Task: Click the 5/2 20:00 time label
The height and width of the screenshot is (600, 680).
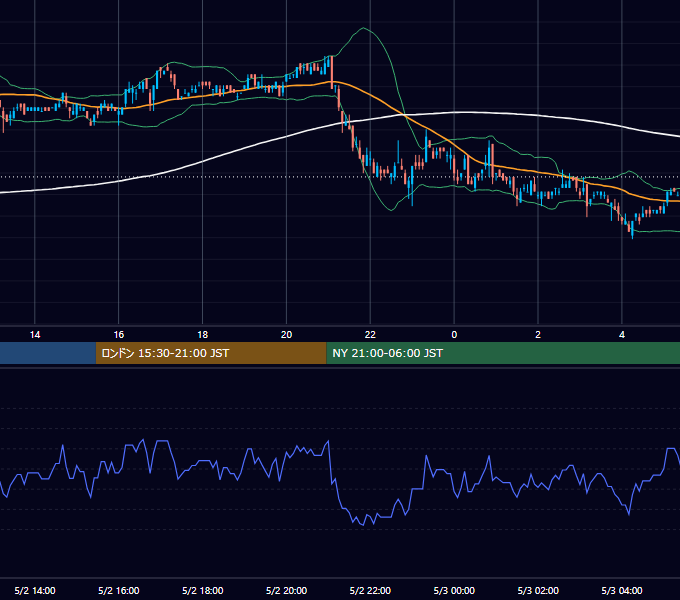Action: tap(286, 590)
